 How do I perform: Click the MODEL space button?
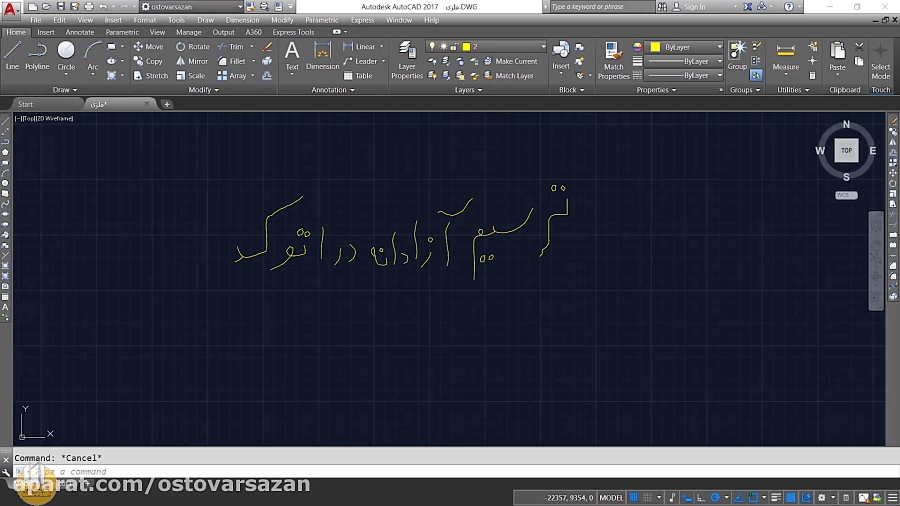(x=611, y=497)
